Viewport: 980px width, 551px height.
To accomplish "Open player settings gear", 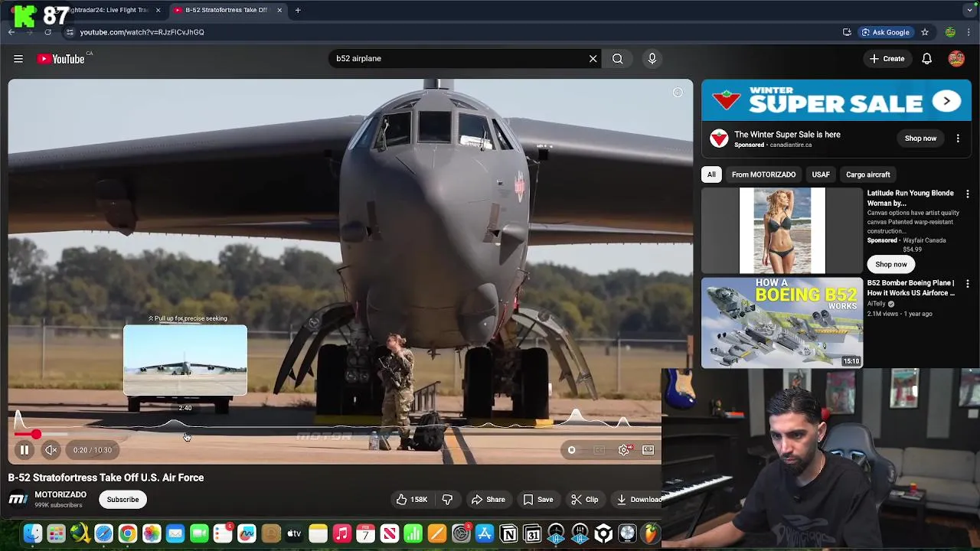I will 624,450.
